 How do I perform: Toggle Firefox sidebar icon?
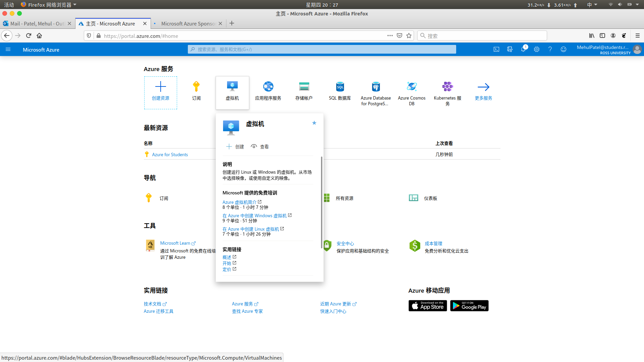point(602,36)
